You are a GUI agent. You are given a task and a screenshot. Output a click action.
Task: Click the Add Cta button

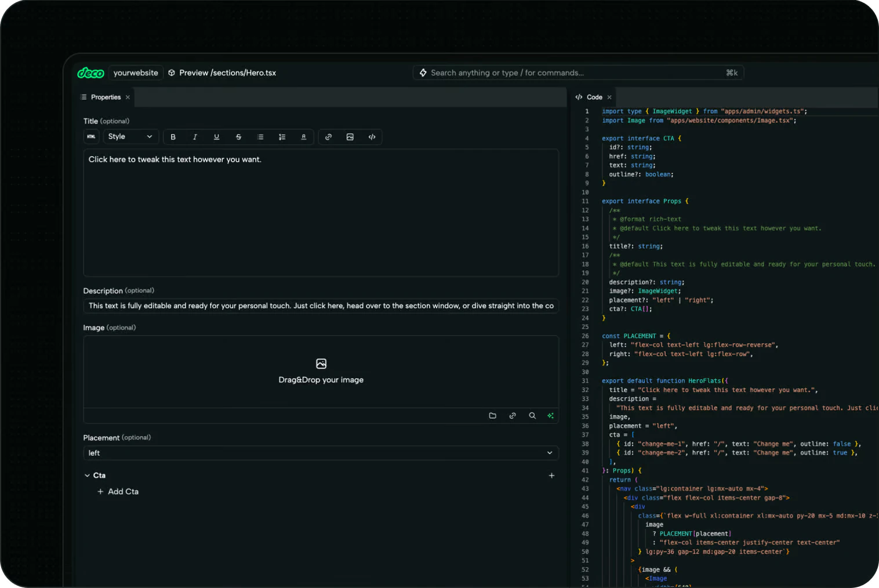point(118,492)
